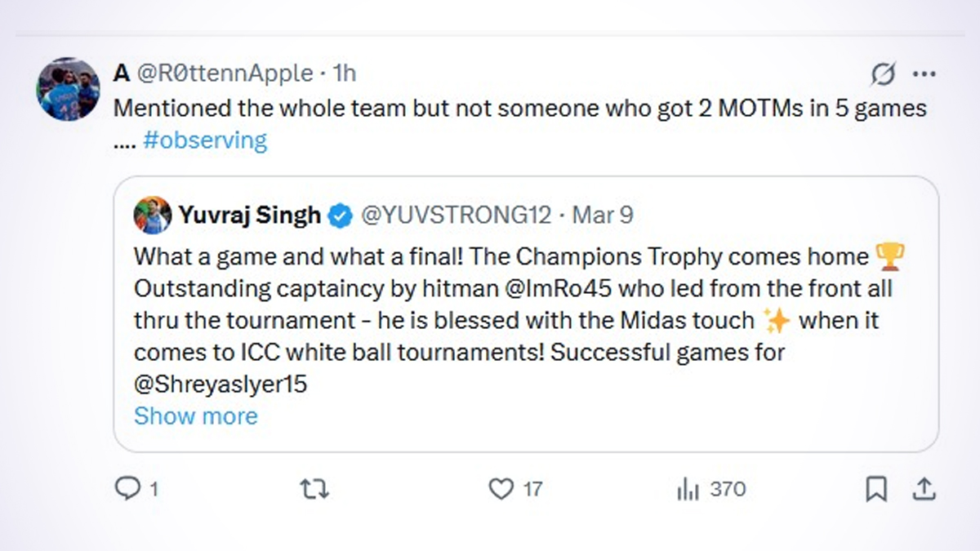Open the Mar 9 timestamp link

(603, 216)
